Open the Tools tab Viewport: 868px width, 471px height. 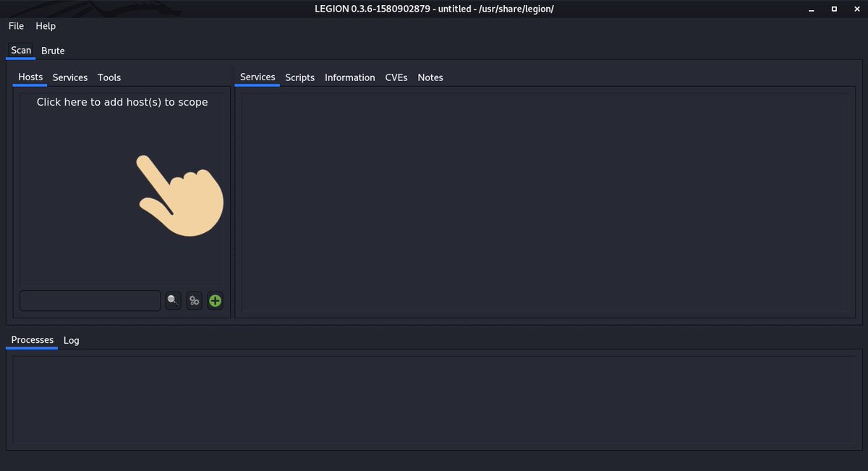109,77
